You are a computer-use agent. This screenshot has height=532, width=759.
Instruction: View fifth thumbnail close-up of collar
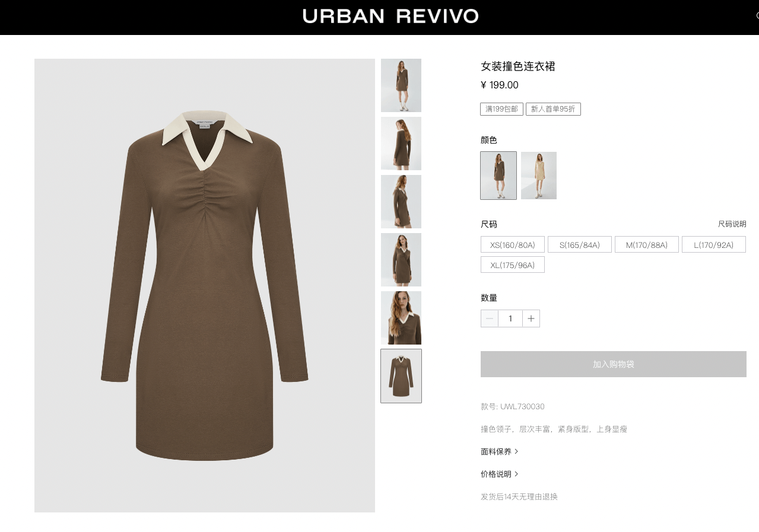click(x=401, y=318)
